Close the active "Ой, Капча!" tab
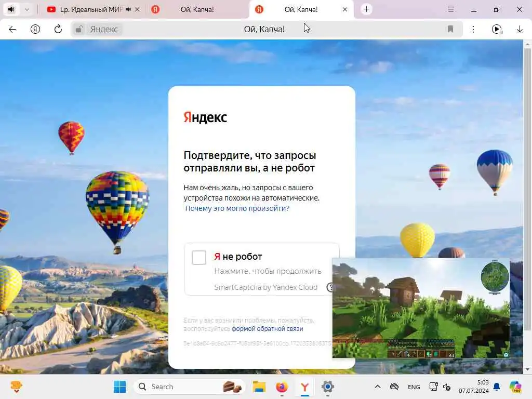The image size is (532, 399). point(345,9)
